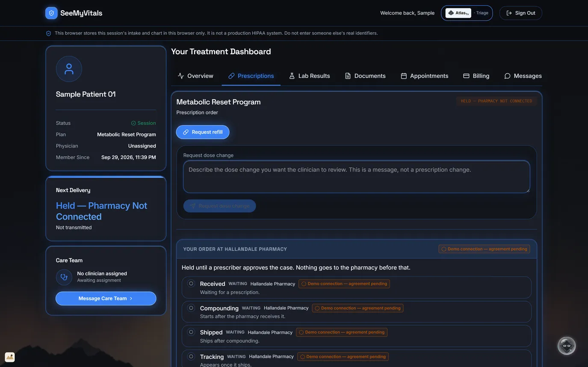This screenshot has height=367, width=588.
Task: Select the Received step status circle
Action: 191,283
